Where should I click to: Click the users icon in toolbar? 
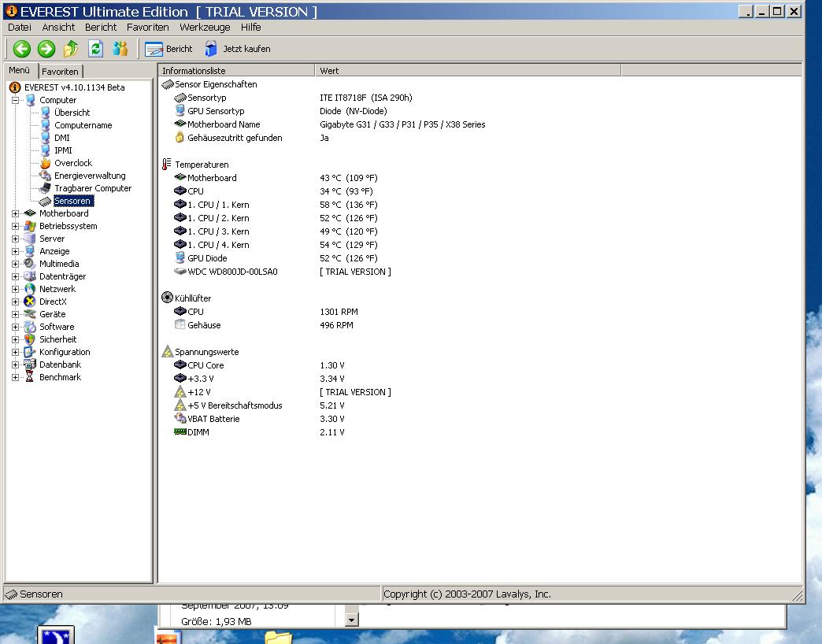(120, 49)
